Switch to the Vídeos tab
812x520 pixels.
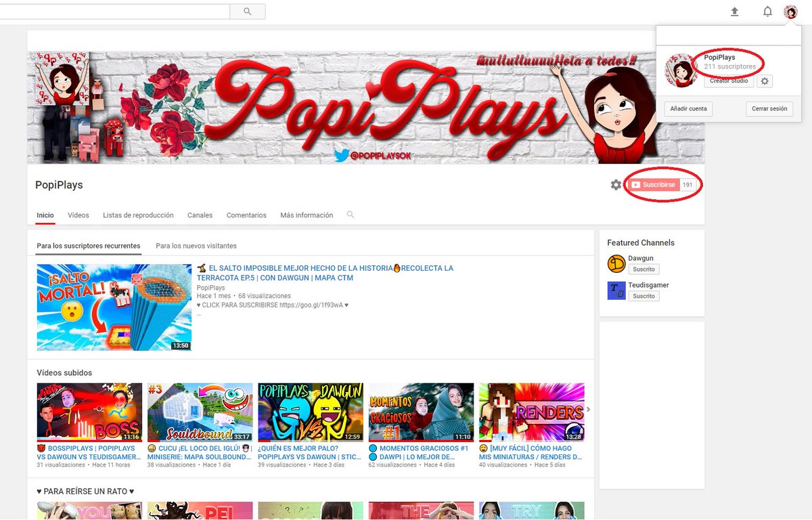pyautogui.click(x=78, y=215)
